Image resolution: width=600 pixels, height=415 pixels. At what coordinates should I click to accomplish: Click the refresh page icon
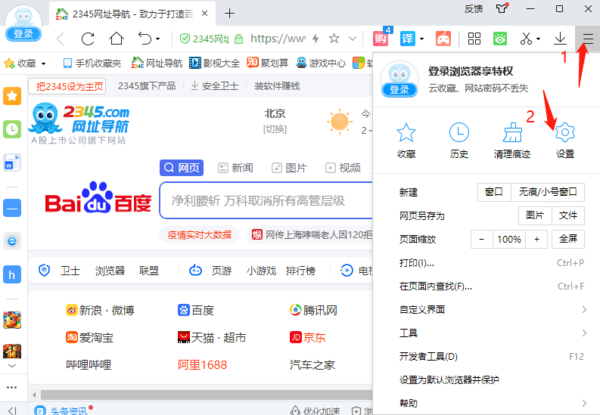(x=88, y=40)
